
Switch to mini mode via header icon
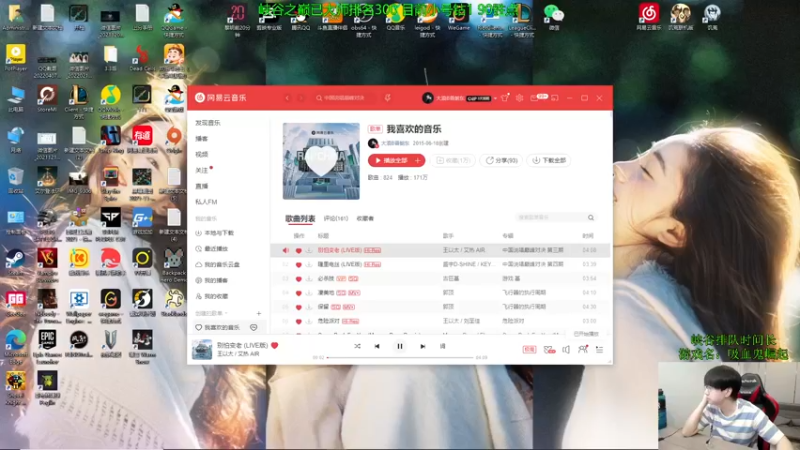(x=555, y=98)
